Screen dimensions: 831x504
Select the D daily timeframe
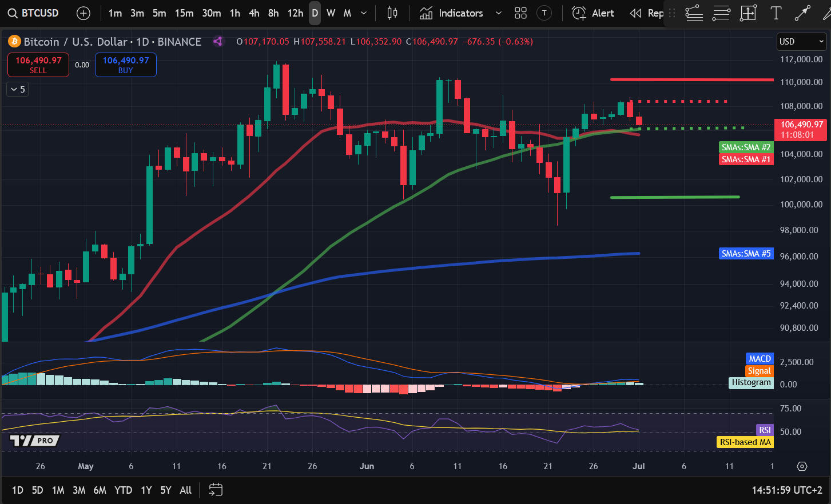(x=315, y=13)
